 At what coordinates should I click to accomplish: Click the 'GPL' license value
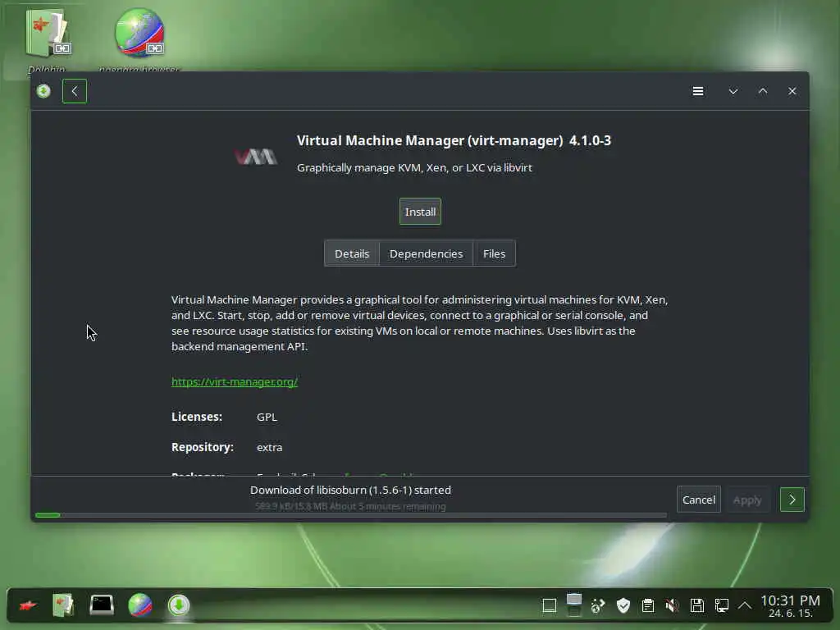[x=267, y=417]
